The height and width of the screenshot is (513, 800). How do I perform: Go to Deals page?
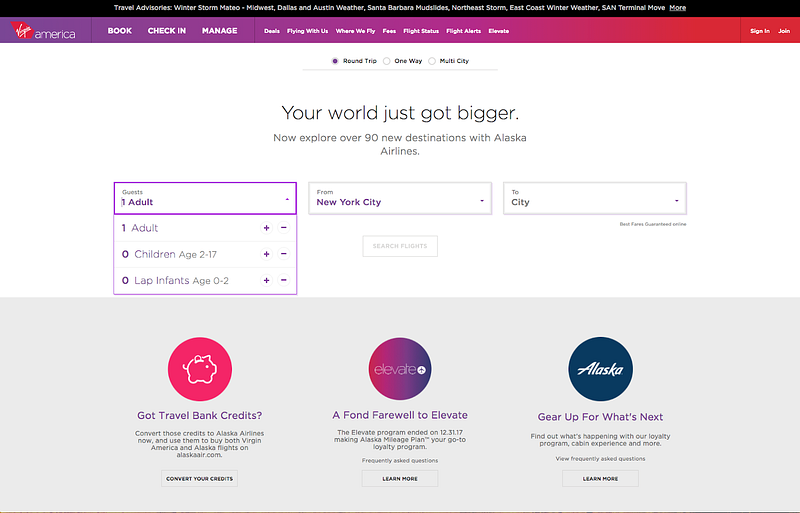[272, 31]
